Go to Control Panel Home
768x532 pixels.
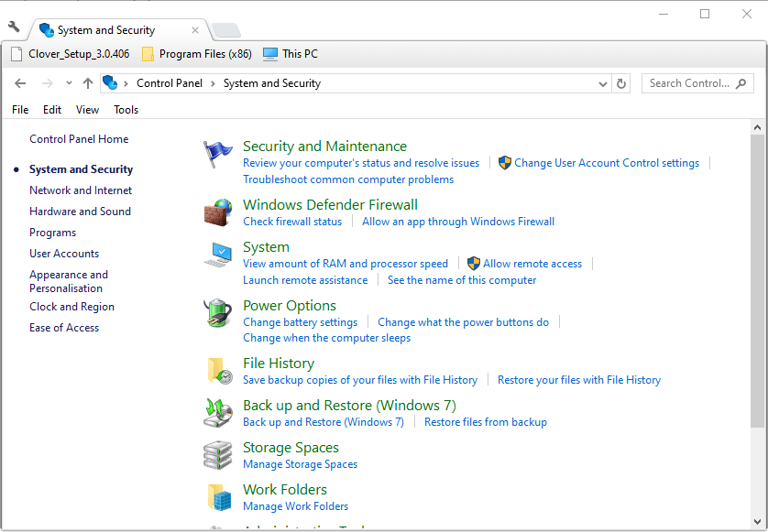[79, 139]
